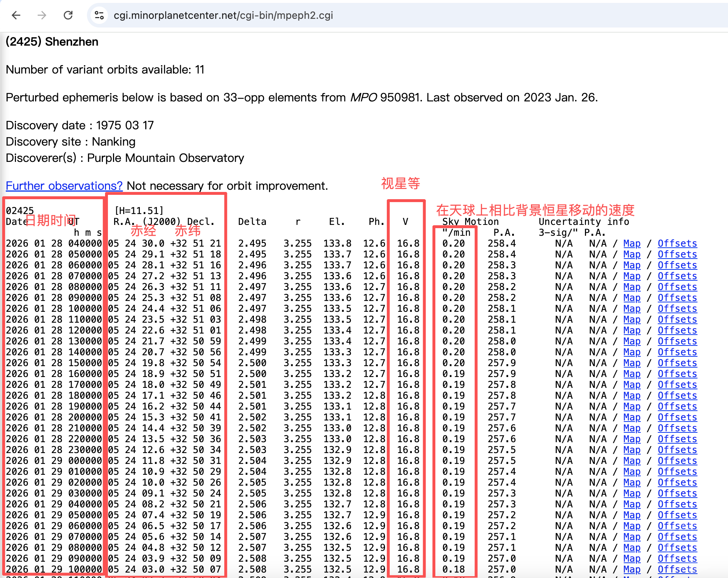The height and width of the screenshot is (578, 728).
Task: Open Offsets link for 2026 01 28 040000
Action: tap(677, 243)
